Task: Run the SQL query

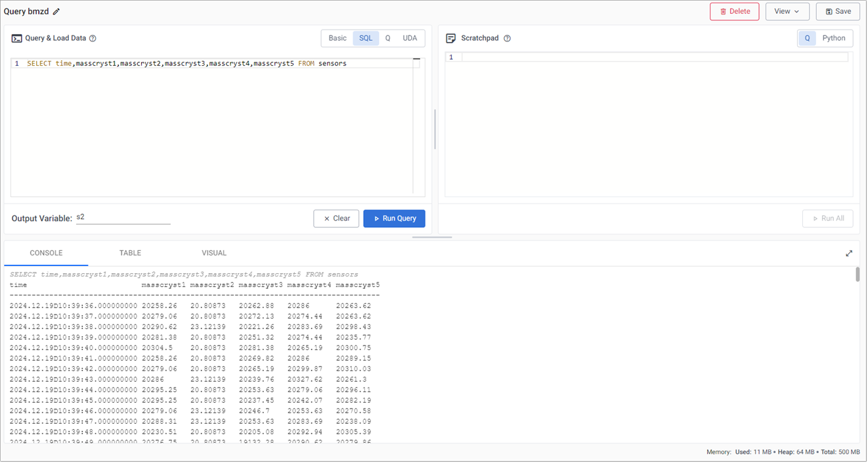Action: pos(394,219)
